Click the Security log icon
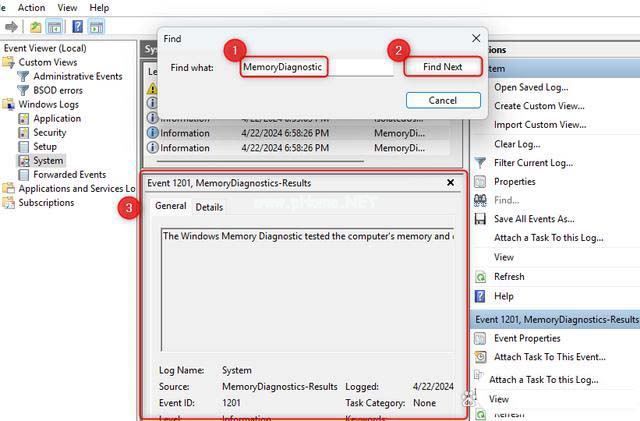 click(x=24, y=133)
